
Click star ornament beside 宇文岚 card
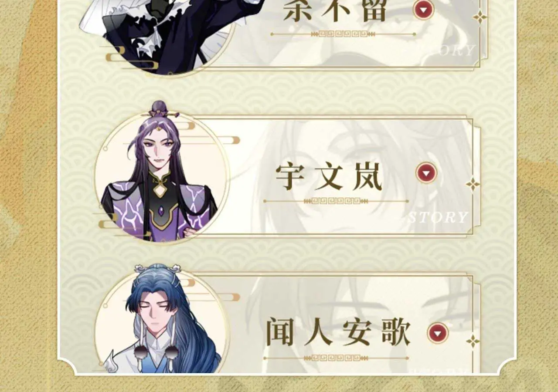point(473,183)
